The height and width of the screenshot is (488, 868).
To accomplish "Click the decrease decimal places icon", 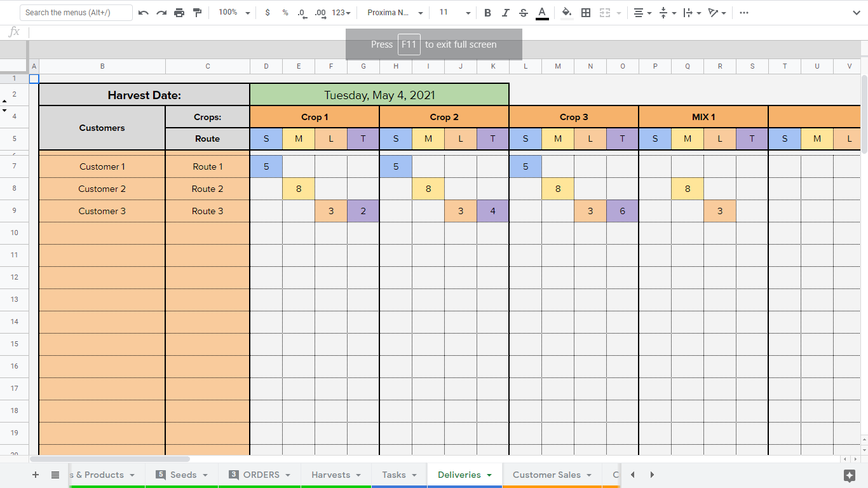I will pos(302,13).
